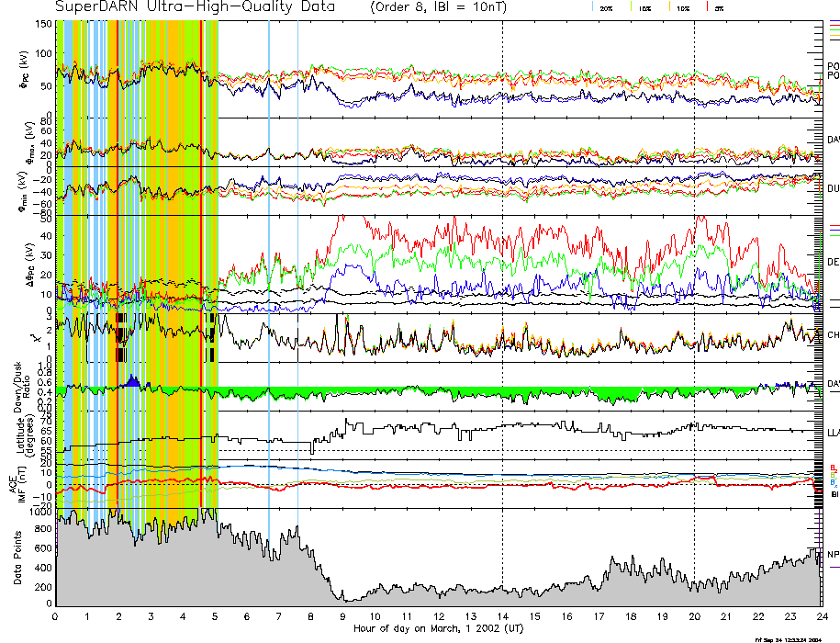Click the gray Data Points minimum near hour 9
The width and height of the screenshot is (840, 643).
click(342, 597)
